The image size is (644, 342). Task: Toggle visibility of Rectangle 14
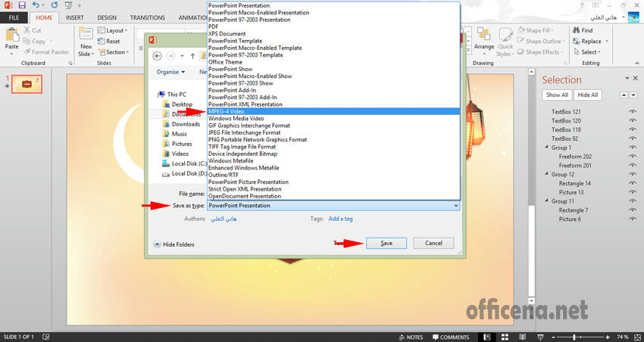[x=632, y=183]
